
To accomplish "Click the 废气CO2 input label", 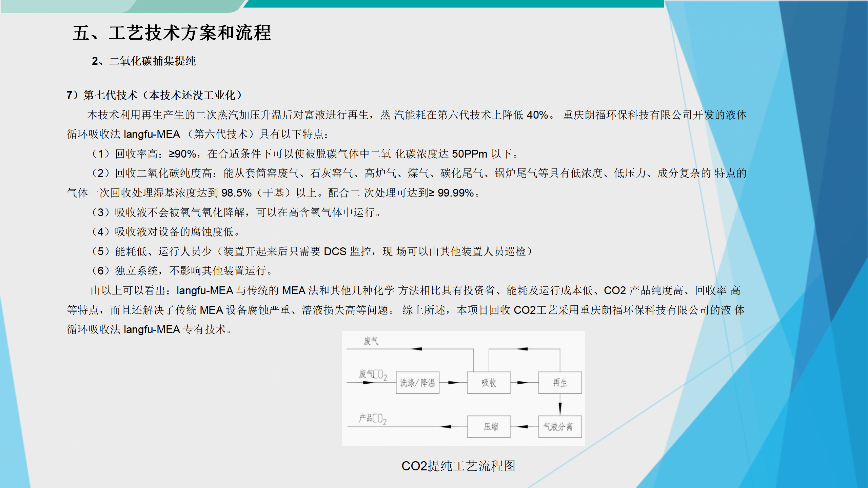I will [x=373, y=374].
